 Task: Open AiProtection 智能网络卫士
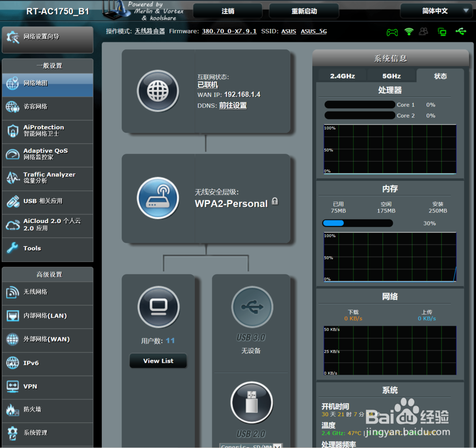pyautogui.click(x=47, y=132)
